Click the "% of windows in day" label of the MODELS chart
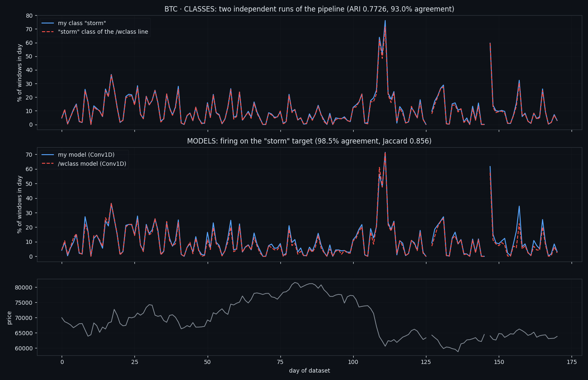Image resolution: width=588 pixels, height=380 pixels. tap(20, 204)
